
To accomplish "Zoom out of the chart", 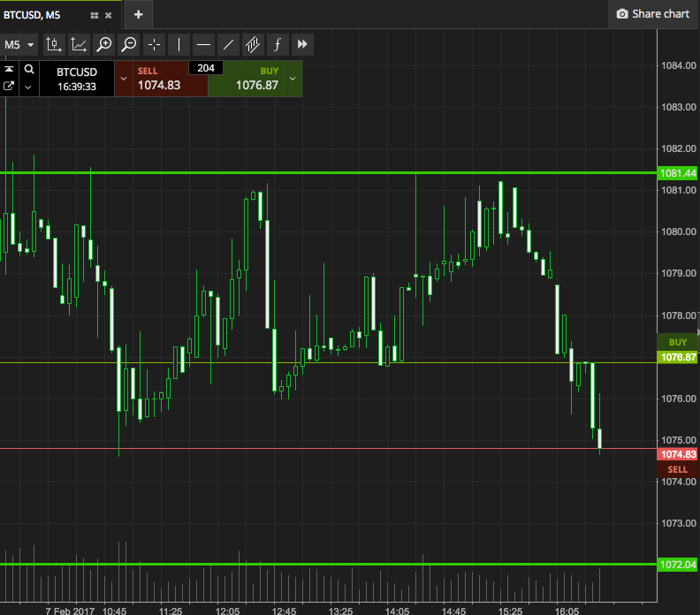I will coord(129,44).
